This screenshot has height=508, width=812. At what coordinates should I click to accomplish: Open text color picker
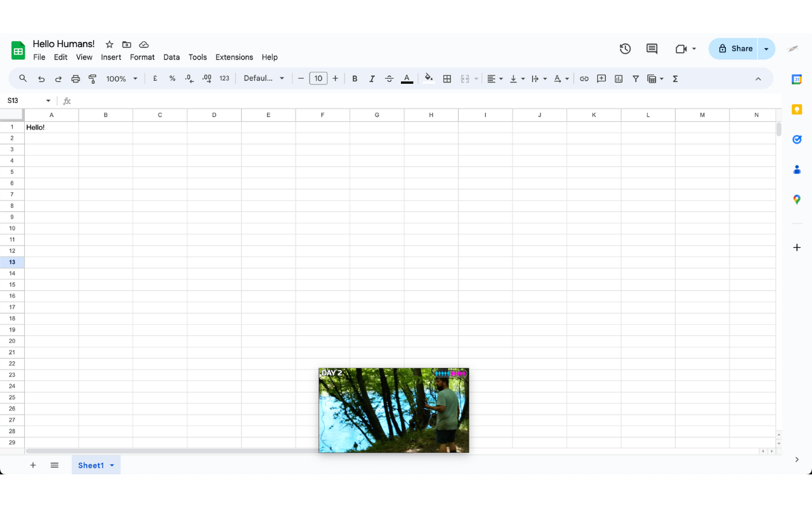pyautogui.click(x=407, y=79)
